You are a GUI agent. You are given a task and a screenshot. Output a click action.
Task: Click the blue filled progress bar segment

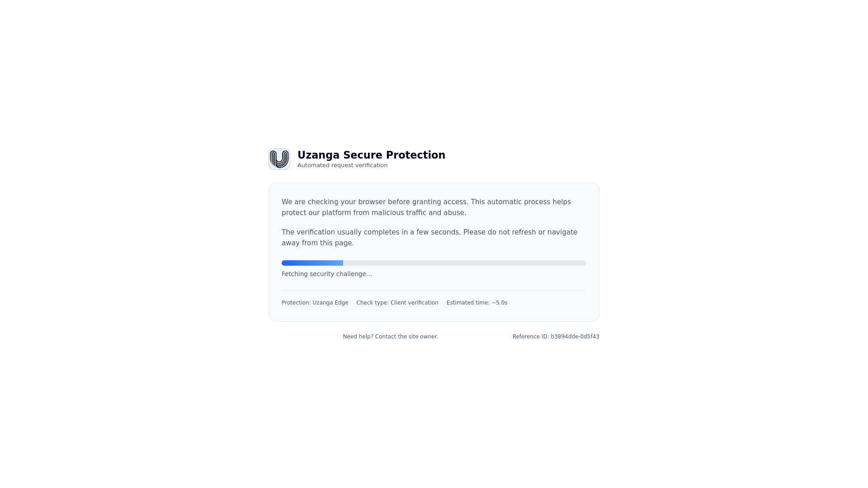[312, 263]
